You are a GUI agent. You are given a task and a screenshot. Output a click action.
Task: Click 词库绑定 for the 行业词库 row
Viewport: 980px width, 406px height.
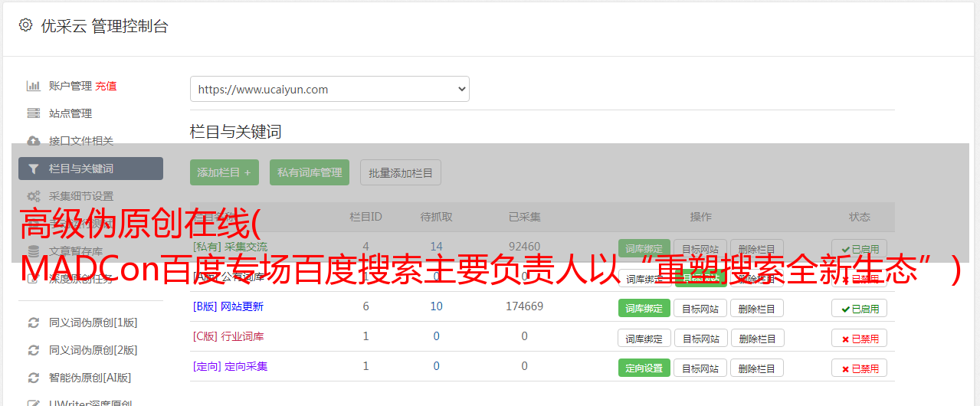point(644,338)
